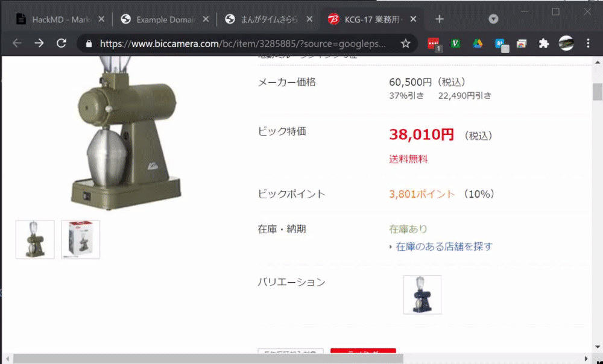Open a new tab with the plus button
Screen dimensions: 603x364
440,19
